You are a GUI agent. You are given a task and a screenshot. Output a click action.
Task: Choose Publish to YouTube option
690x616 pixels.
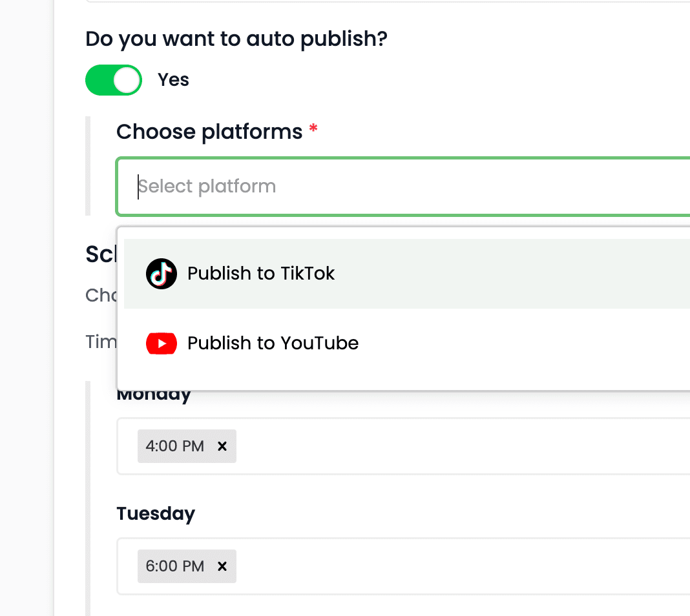point(407,344)
